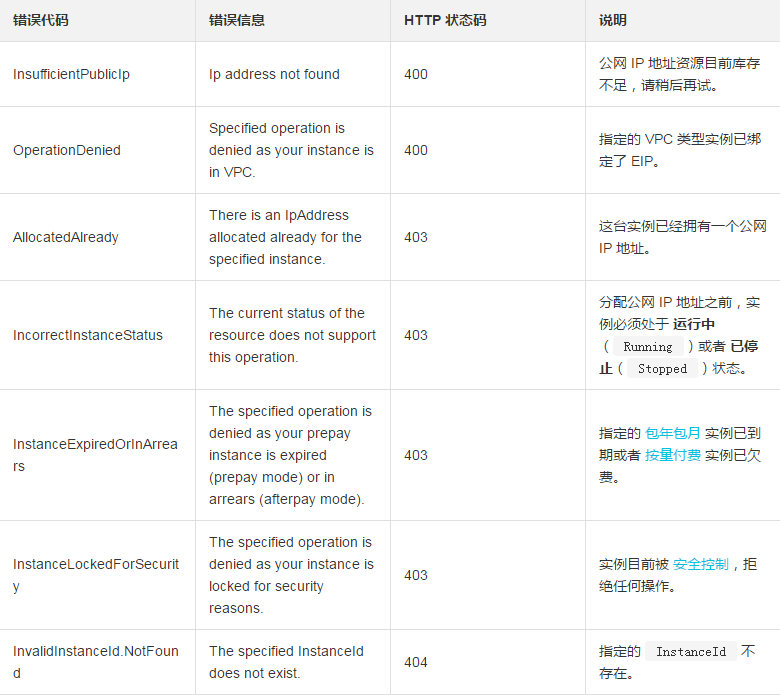The width and height of the screenshot is (781, 696).
Task: Open the 按量付费 link
Action: point(673,455)
